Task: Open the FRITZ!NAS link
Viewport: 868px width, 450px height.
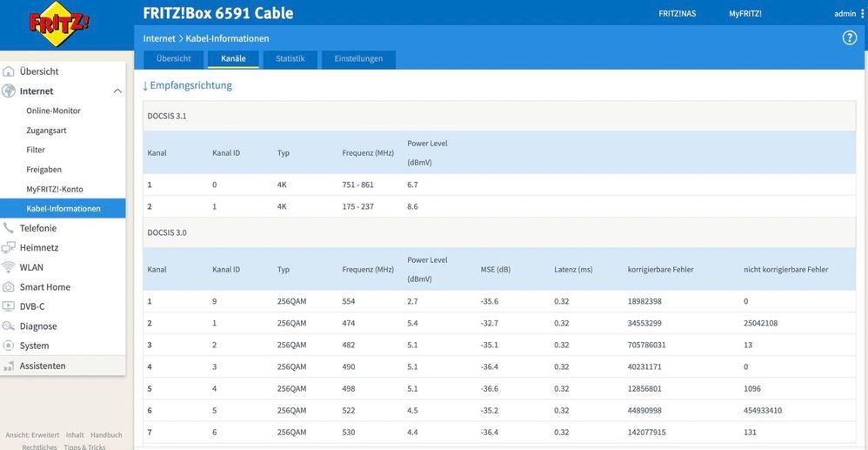Action: tap(677, 14)
